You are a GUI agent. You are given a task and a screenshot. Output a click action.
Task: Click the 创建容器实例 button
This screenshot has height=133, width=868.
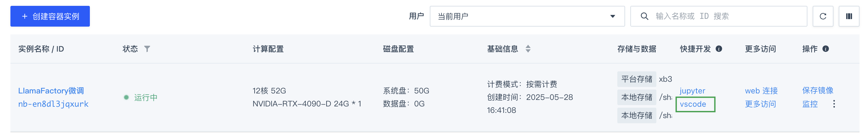click(x=50, y=16)
